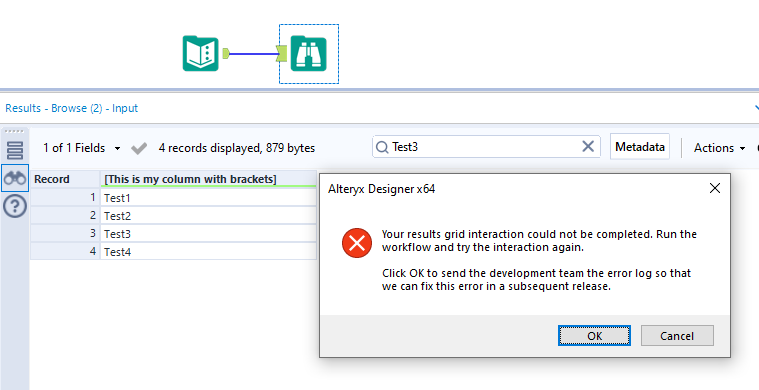Click record number 3 row header
Image resolution: width=759 pixels, height=390 pixels.
point(65,234)
